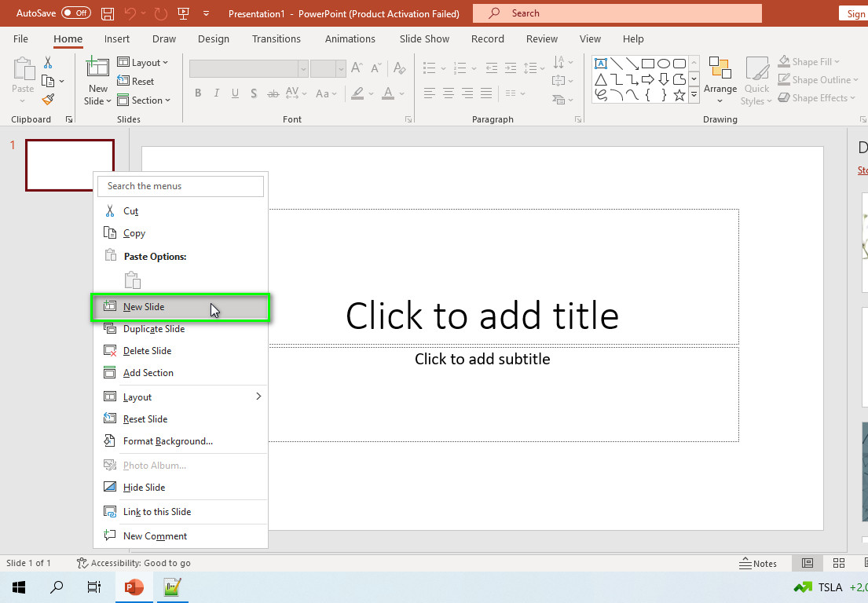Click the Save icon in title bar
This screenshot has width=868, height=603.
(x=108, y=13)
